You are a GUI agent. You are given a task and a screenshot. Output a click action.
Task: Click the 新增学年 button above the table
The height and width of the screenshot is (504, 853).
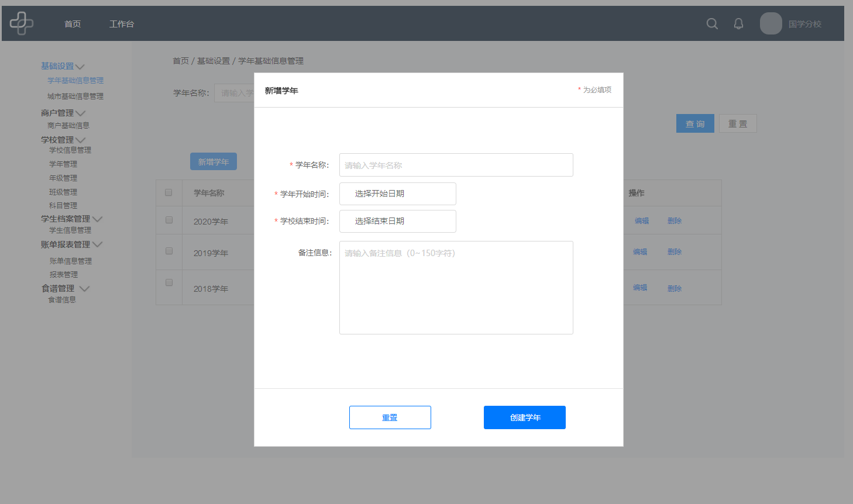click(x=214, y=162)
